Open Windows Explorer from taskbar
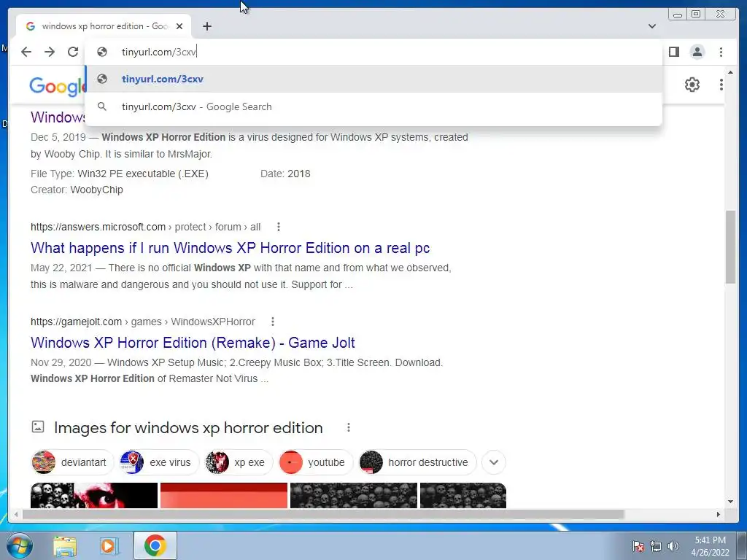Viewport: 747px width, 560px height. point(65,546)
